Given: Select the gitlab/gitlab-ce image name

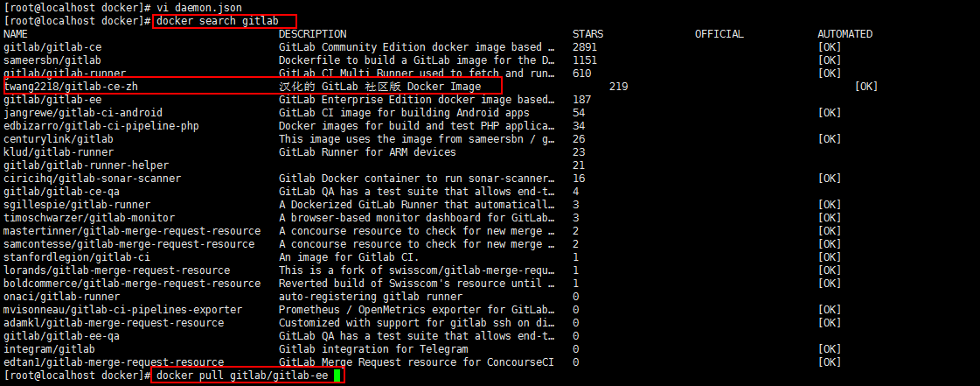Looking at the screenshot, I should click(x=52, y=47).
